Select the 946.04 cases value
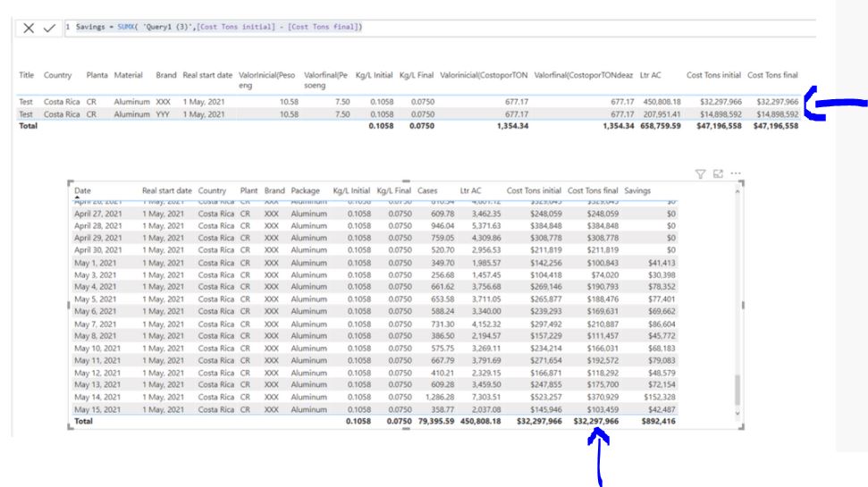The height and width of the screenshot is (487, 868). (x=442, y=226)
